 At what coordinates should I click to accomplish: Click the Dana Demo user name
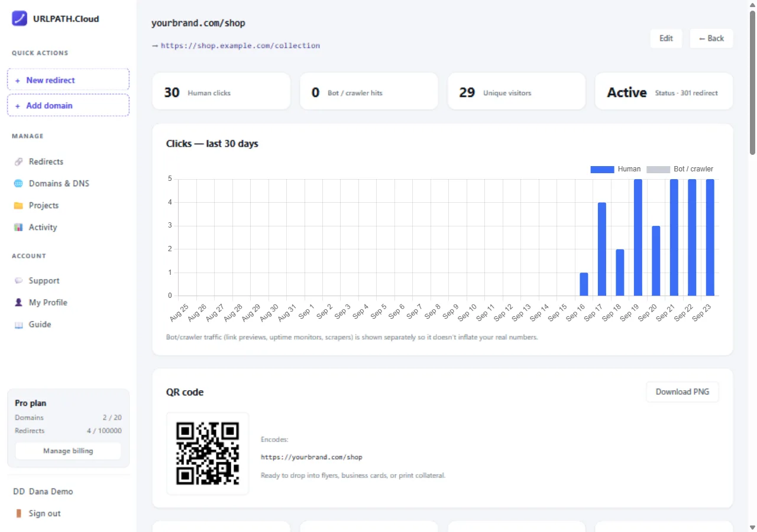(x=51, y=491)
